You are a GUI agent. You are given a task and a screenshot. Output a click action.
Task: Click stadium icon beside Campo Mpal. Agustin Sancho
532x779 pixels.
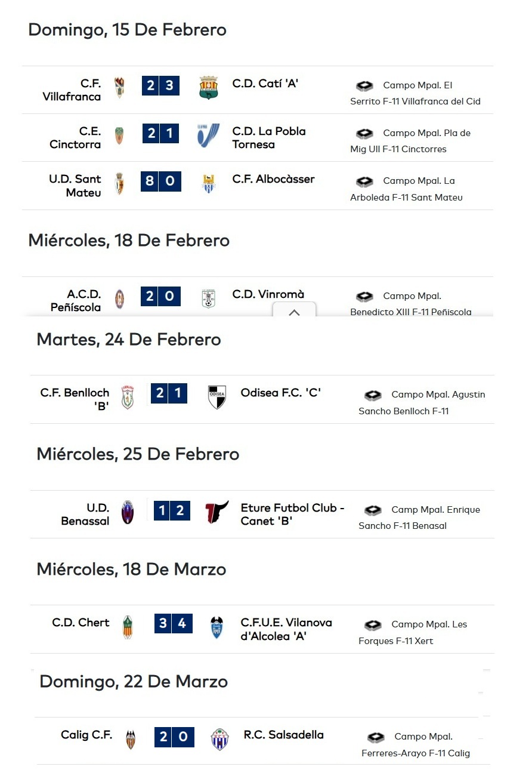pos(373,395)
